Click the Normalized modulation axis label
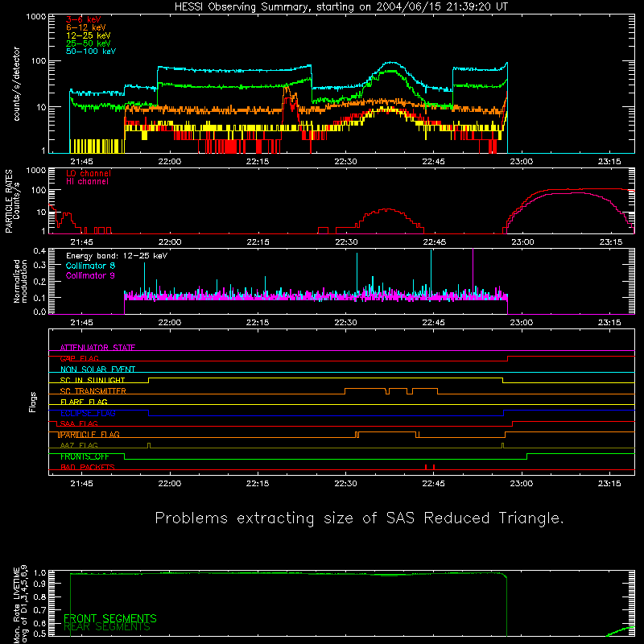 pos(20,281)
